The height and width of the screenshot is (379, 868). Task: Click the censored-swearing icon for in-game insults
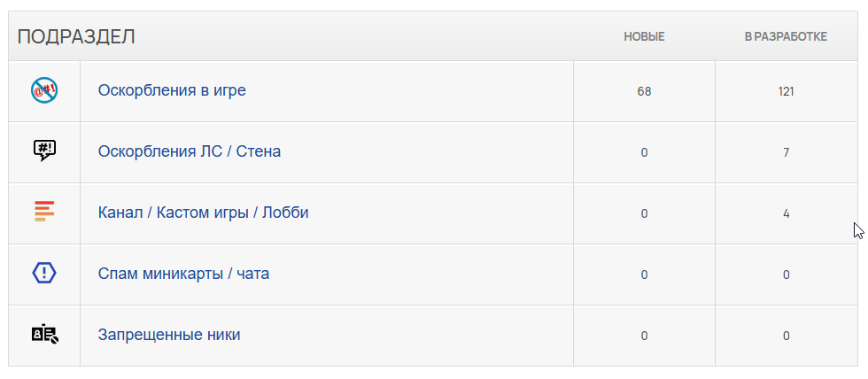[x=44, y=90]
